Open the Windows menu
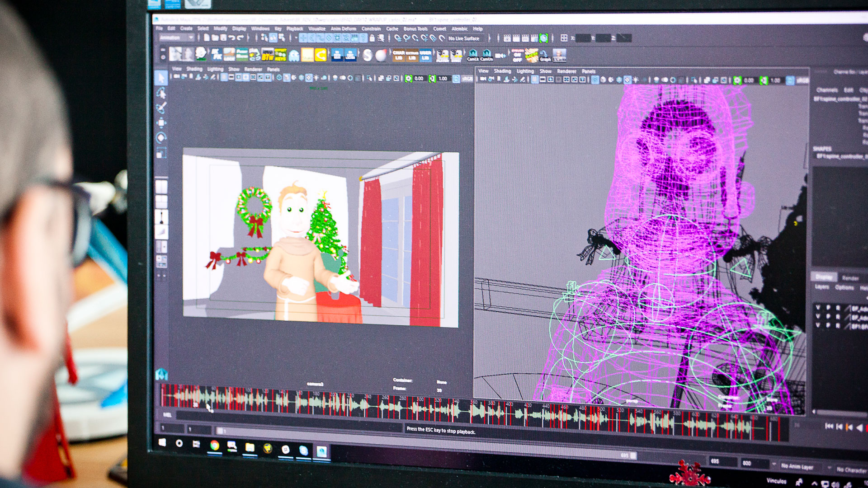The width and height of the screenshot is (868, 488). point(260,28)
